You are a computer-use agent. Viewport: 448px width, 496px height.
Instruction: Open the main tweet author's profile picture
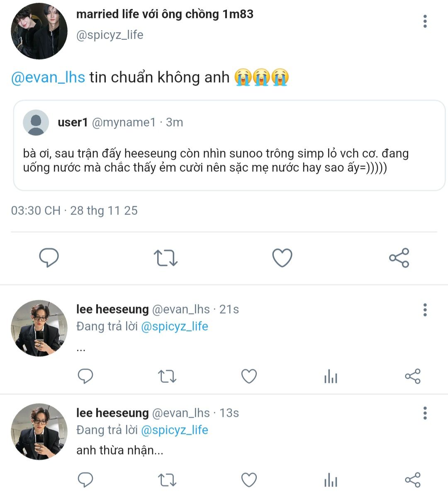click(x=39, y=32)
